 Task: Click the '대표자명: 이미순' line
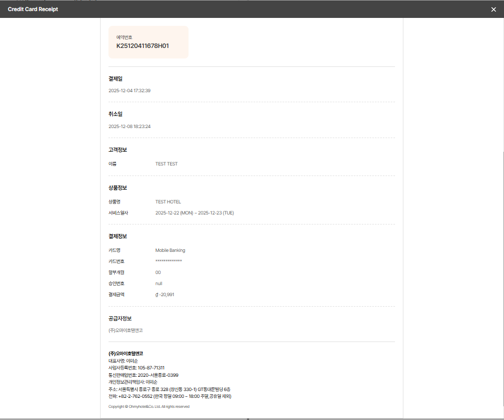click(123, 361)
